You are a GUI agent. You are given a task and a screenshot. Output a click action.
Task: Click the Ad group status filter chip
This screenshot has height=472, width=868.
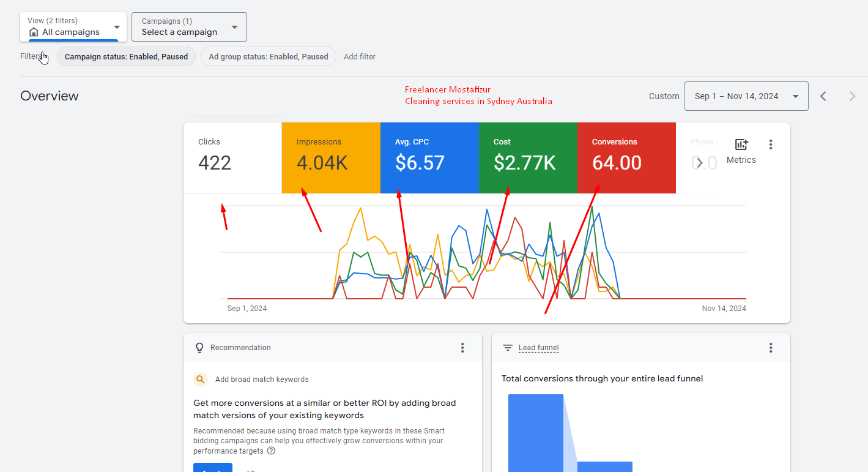point(268,56)
